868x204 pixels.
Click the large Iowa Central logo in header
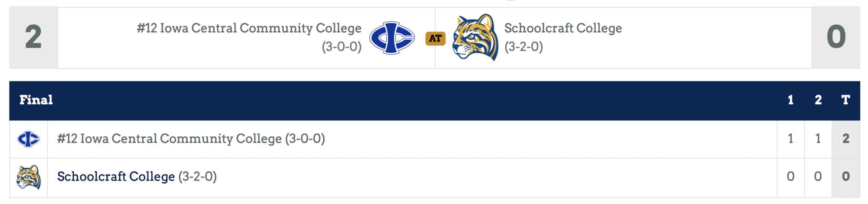click(392, 38)
